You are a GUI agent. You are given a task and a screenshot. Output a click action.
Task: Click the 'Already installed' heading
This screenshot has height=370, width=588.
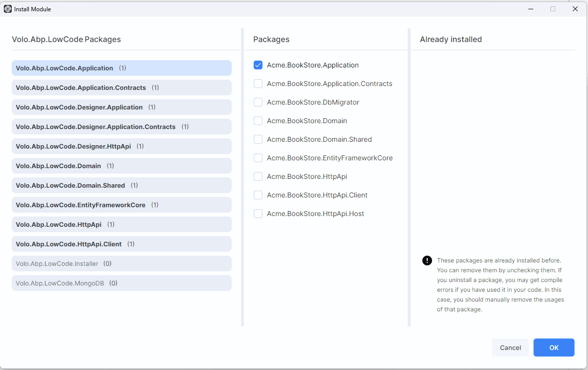click(451, 40)
